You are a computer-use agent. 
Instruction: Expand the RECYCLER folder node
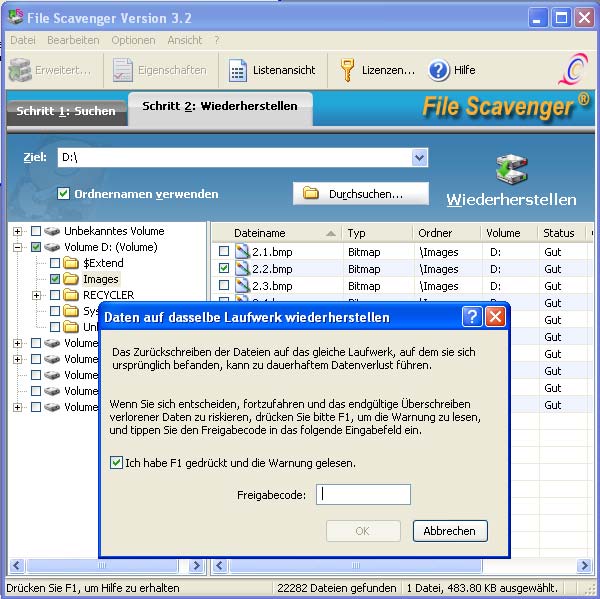[36, 295]
